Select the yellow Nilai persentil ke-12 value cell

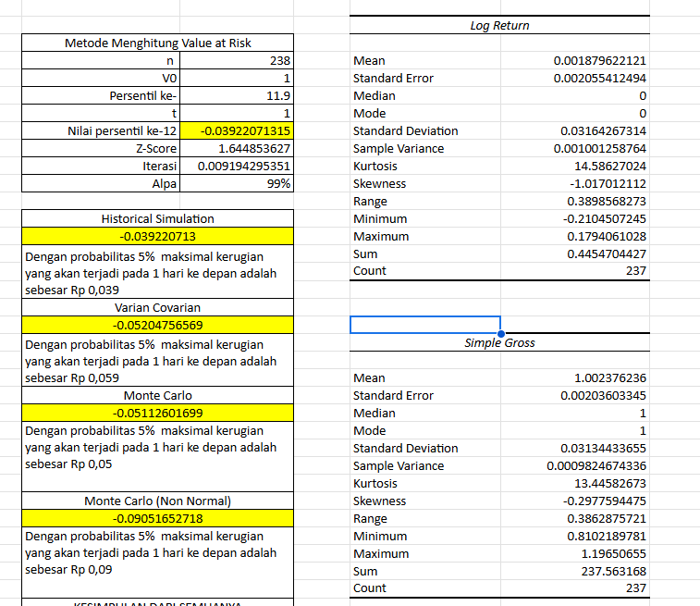237,130
